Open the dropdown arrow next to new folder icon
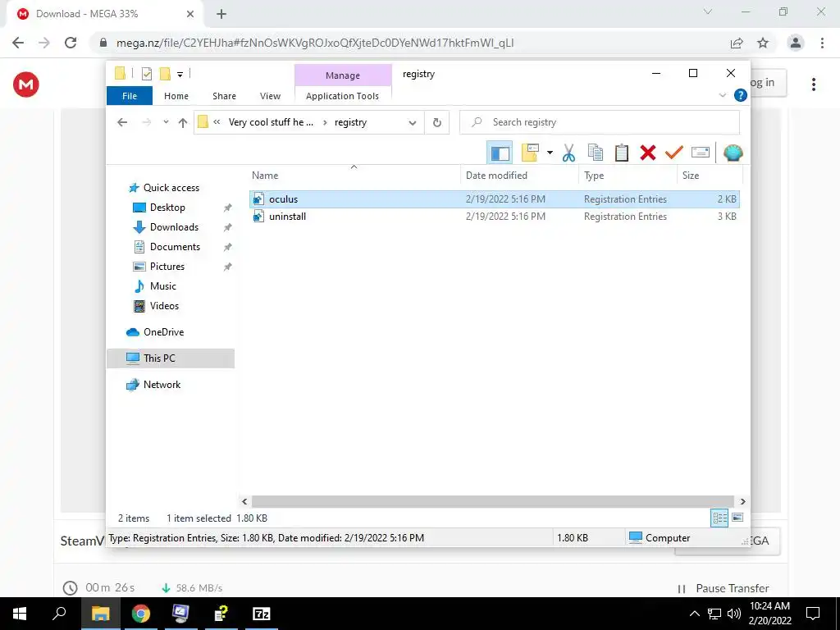This screenshot has height=630, width=840. tap(550, 153)
